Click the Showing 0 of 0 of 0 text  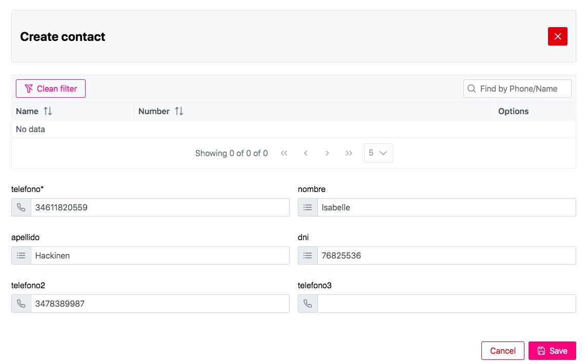click(231, 153)
